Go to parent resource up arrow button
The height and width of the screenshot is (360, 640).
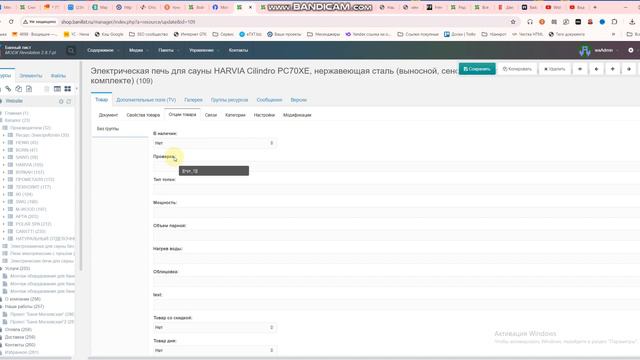tap(613, 69)
